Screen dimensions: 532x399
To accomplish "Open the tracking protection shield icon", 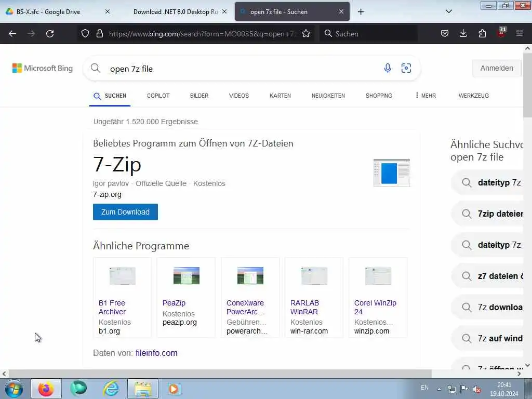I will coord(85,33).
